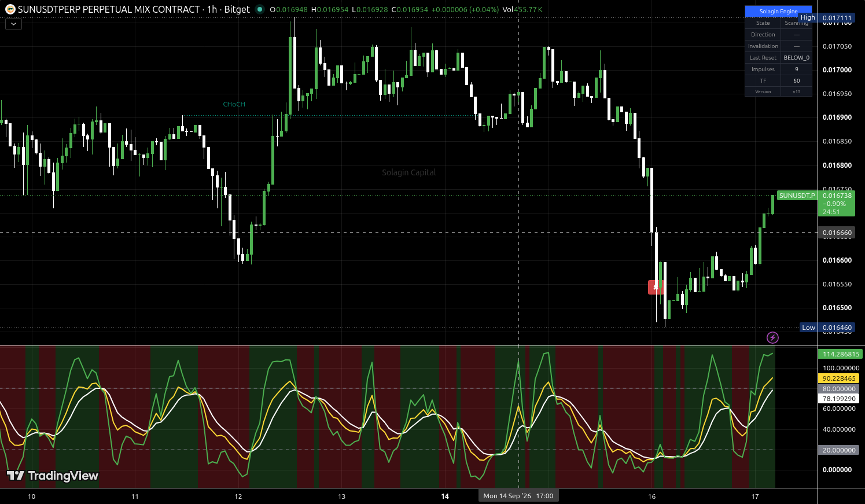
Task: Click the Invalidation label cell
Action: [x=763, y=46]
